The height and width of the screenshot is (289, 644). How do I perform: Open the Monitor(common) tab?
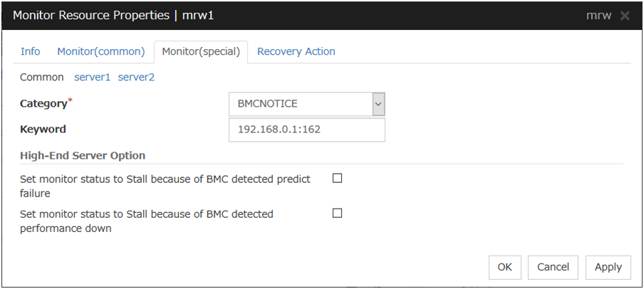click(x=101, y=51)
